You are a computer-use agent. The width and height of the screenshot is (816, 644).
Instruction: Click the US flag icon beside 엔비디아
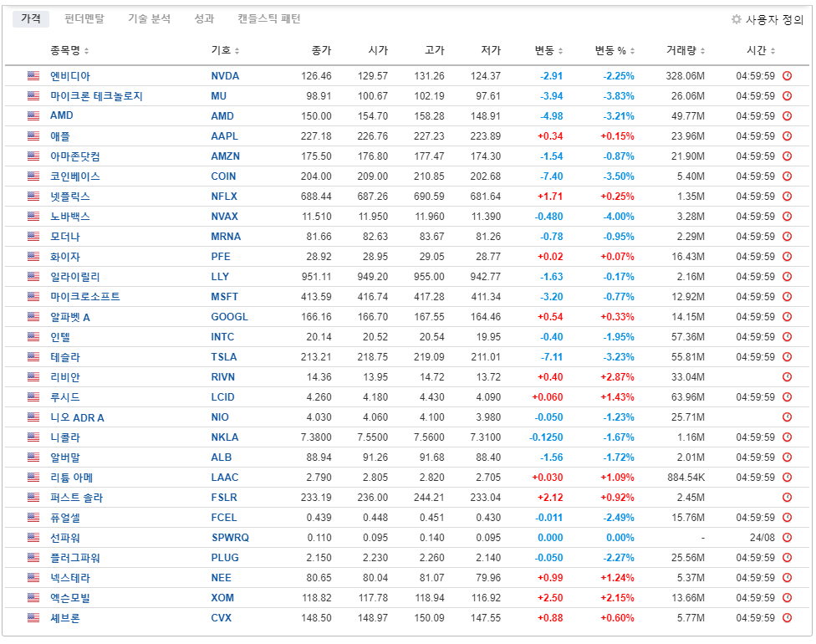(x=33, y=76)
